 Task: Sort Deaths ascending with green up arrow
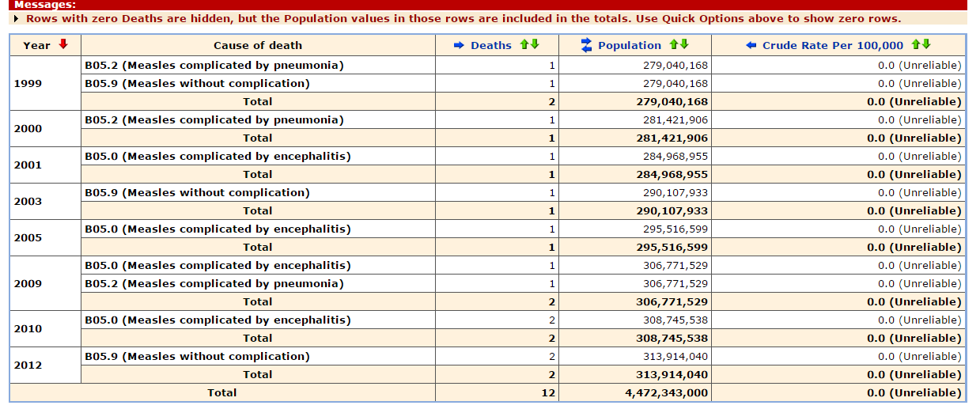[524, 45]
